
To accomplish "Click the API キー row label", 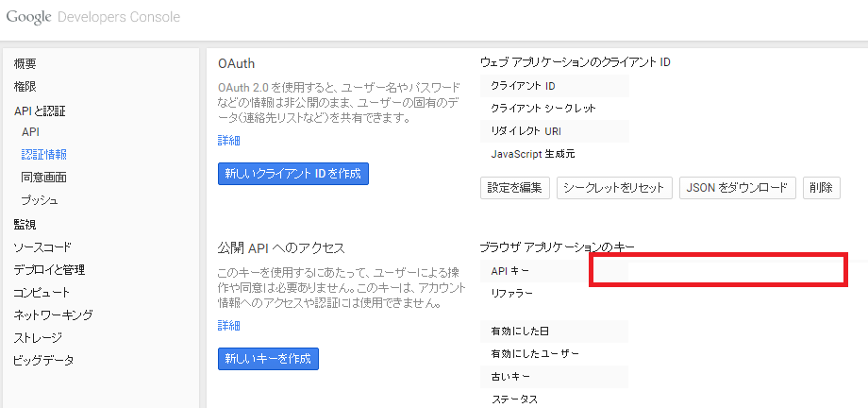I will click(x=509, y=271).
